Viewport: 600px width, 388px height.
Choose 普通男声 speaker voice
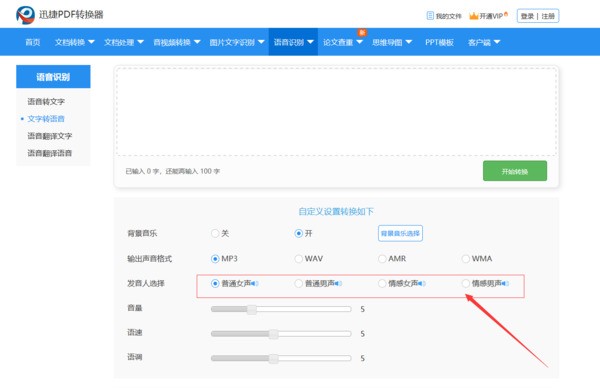(x=298, y=284)
